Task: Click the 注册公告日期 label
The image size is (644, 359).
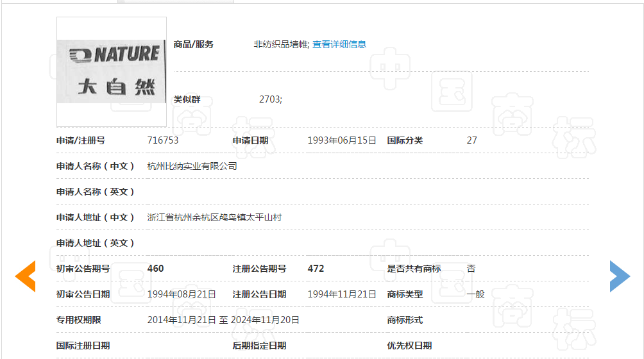Action: (x=260, y=294)
